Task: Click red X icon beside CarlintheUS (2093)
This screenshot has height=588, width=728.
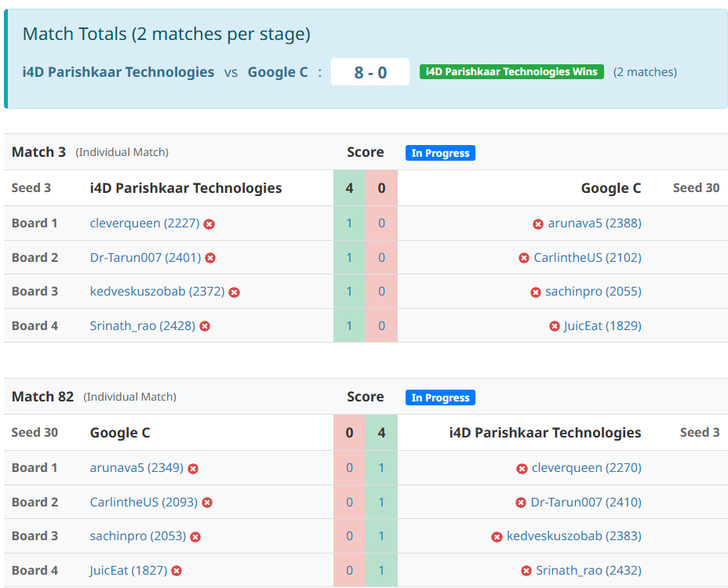Action: [207, 503]
